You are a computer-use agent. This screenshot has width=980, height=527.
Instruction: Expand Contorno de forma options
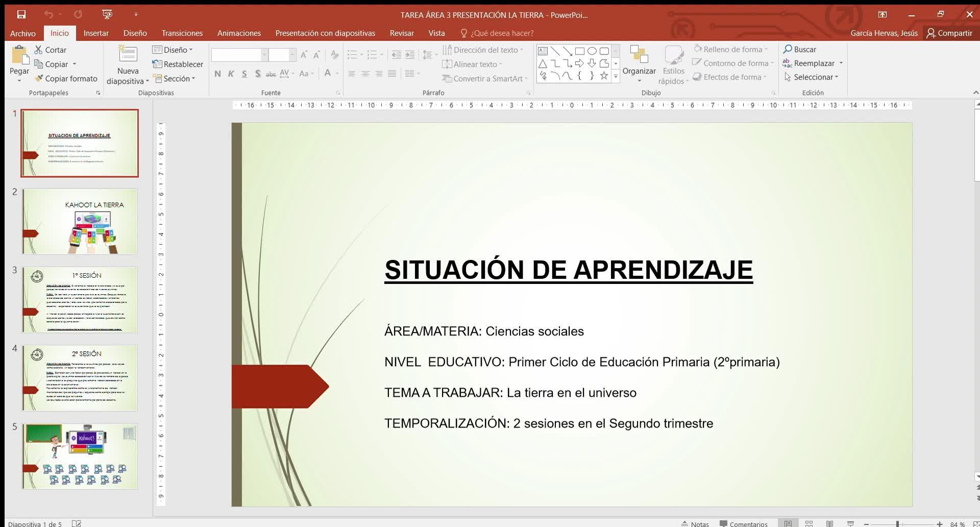tap(733, 63)
